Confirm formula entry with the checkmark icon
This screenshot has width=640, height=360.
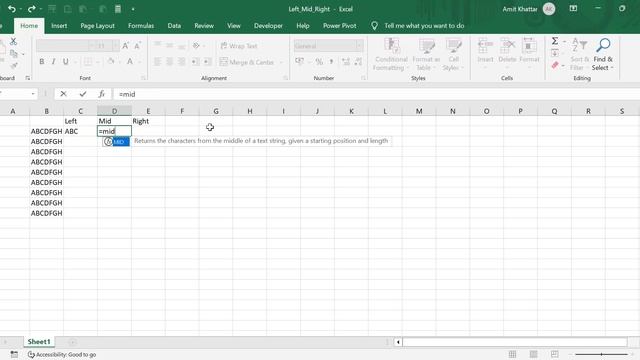click(83, 94)
